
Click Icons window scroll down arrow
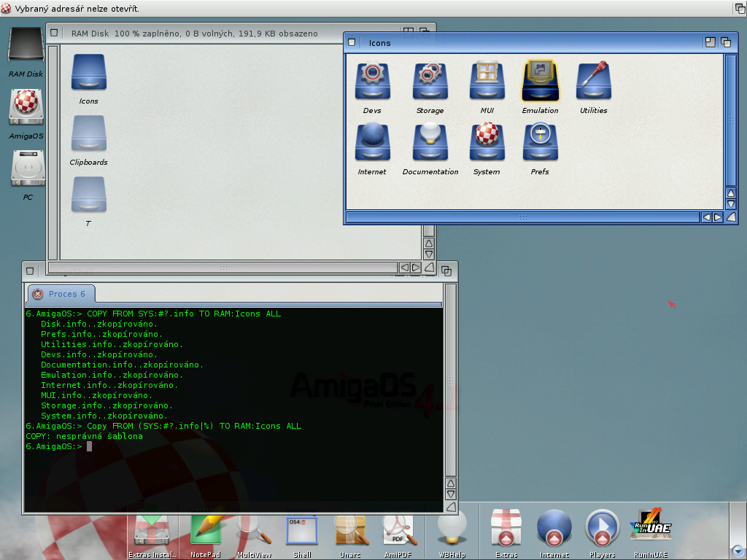click(730, 205)
